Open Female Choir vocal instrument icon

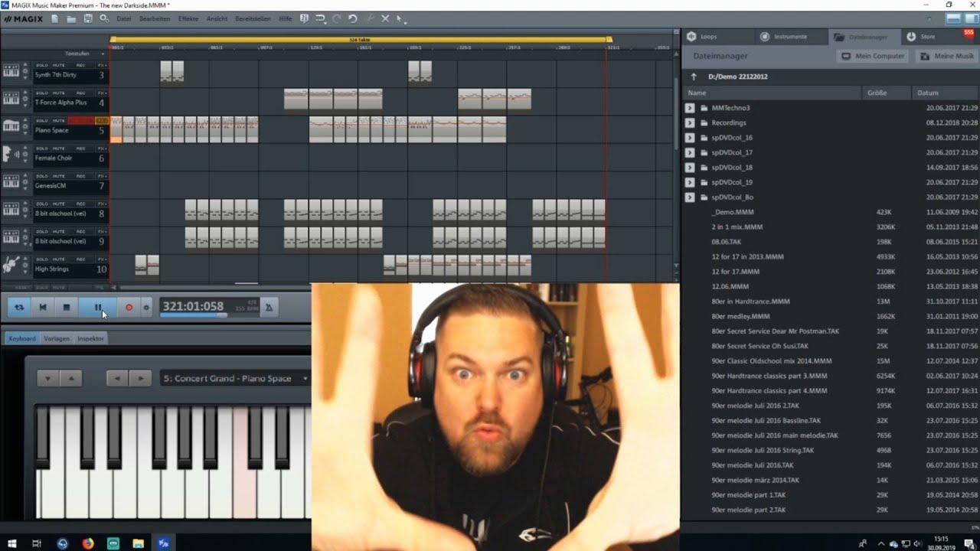pos(11,154)
